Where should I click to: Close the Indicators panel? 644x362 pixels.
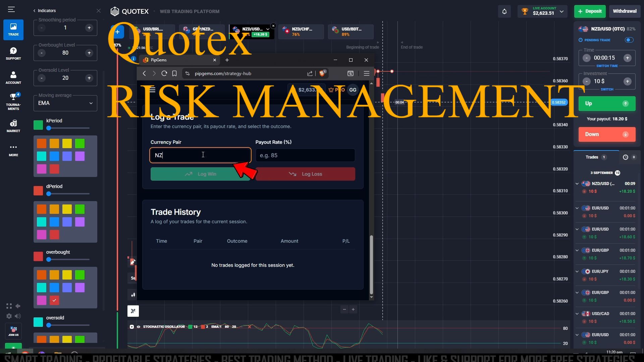[x=98, y=11]
